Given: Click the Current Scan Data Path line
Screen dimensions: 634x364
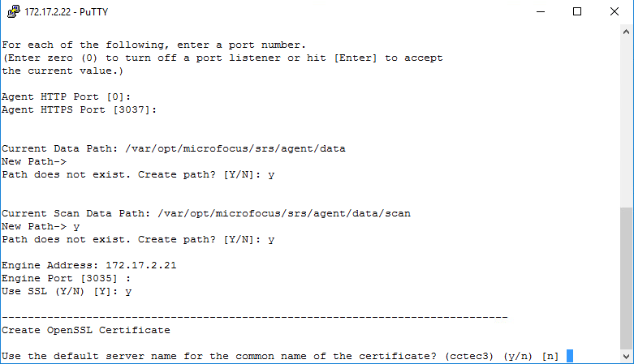Looking at the screenshot, I should [205, 213].
